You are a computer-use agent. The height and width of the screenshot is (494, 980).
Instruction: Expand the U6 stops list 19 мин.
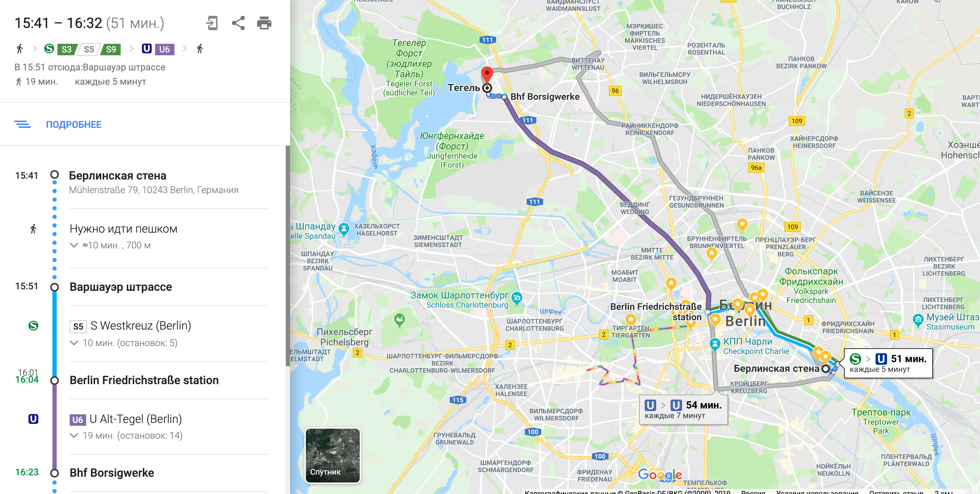click(x=126, y=435)
